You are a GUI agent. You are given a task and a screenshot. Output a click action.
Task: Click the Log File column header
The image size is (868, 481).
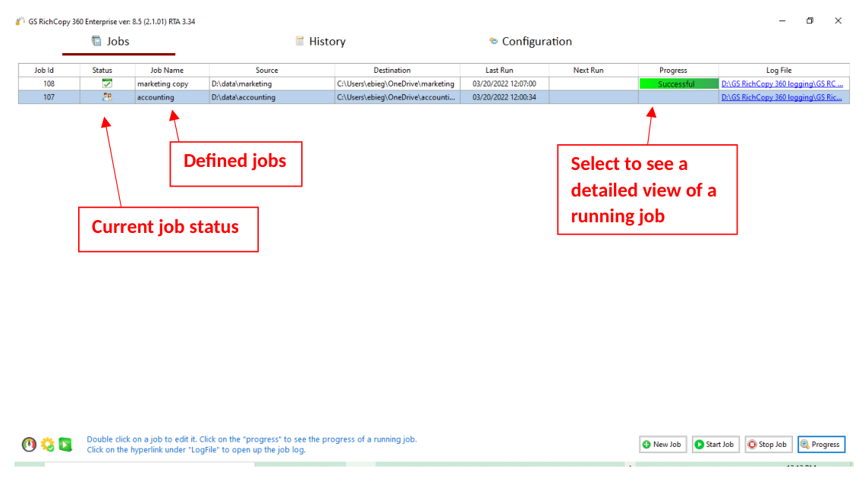tap(784, 71)
